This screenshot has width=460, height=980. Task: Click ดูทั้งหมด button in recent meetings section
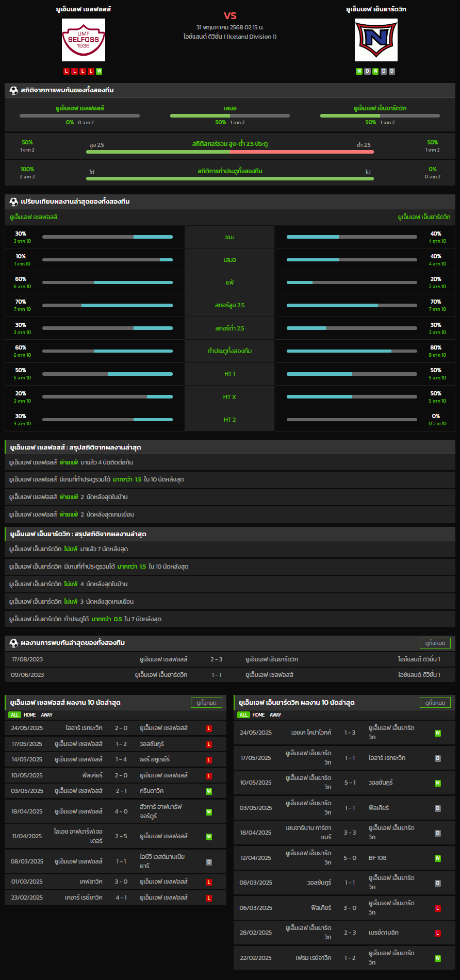click(x=435, y=643)
